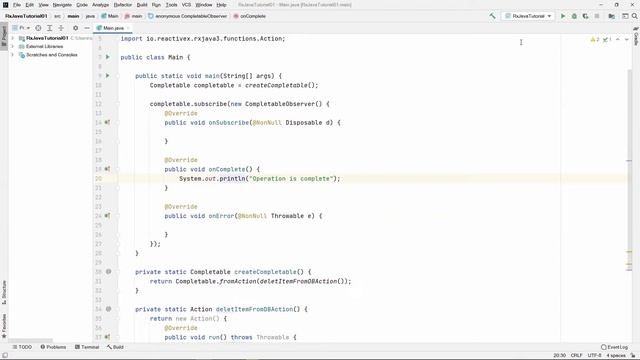
Task: Click Collapse All icon in Project panel
Action: point(61,28)
